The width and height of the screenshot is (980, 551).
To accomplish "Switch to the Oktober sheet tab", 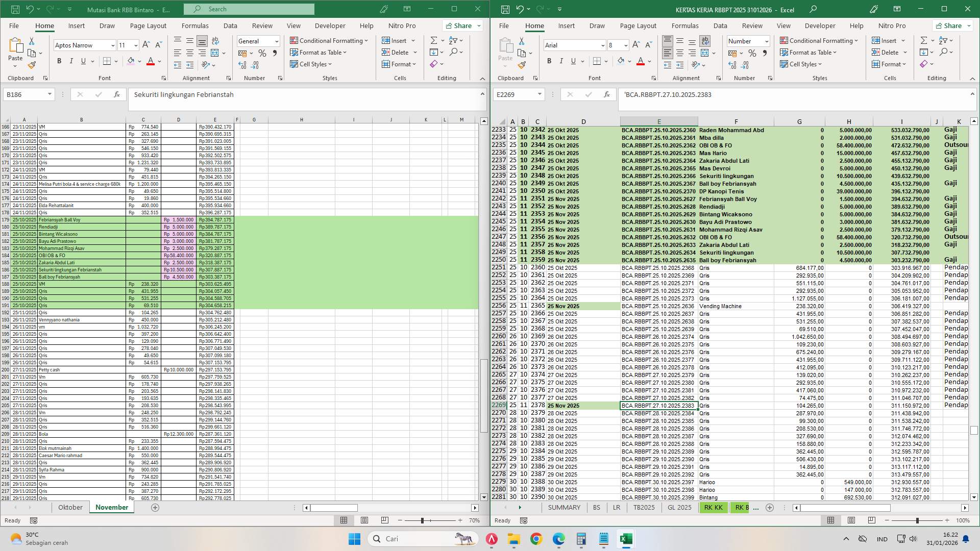I will point(70,507).
